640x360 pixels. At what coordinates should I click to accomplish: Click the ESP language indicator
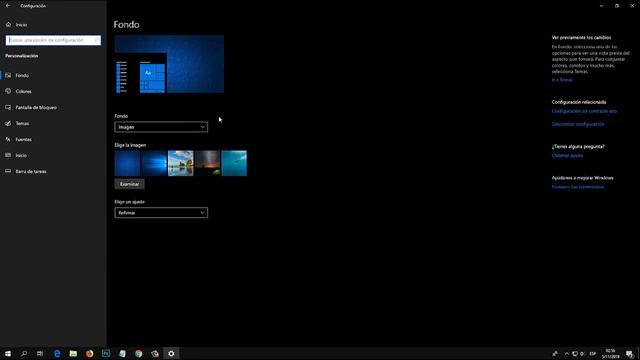(593, 353)
